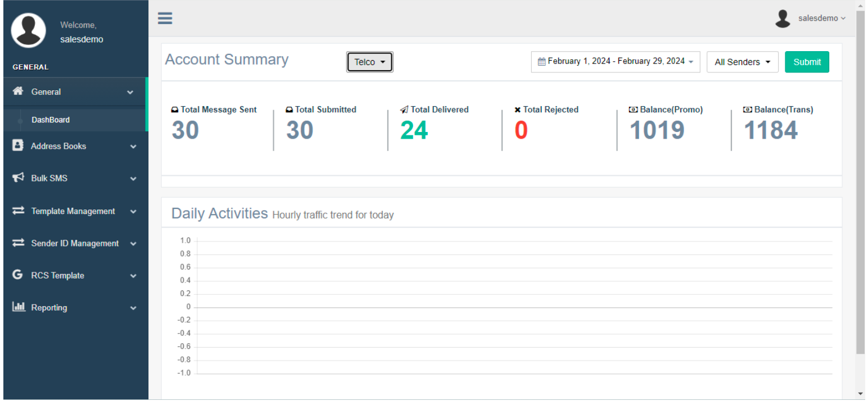Click the General menu label
Image resolution: width=868 pixels, height=401 pixels.
click(x=46, y=92)
